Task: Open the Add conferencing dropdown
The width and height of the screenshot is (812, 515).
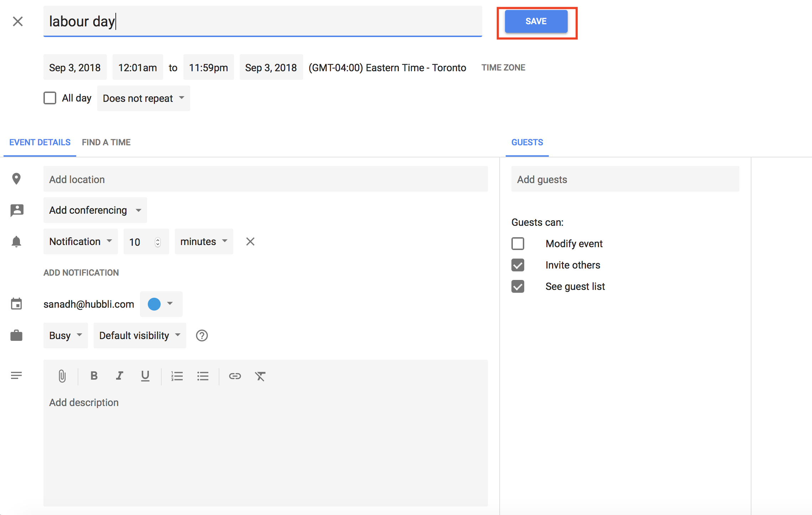Action: [x=95, y=210]
